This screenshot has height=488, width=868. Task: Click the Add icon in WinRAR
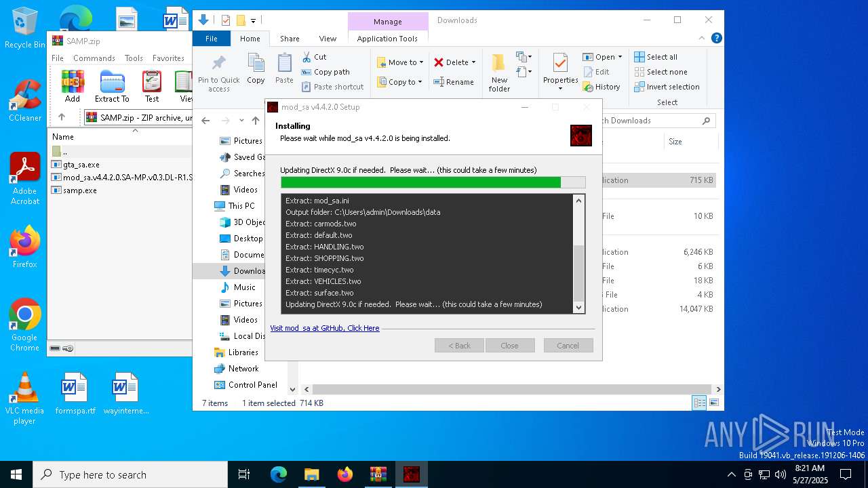tap(73, 86)
